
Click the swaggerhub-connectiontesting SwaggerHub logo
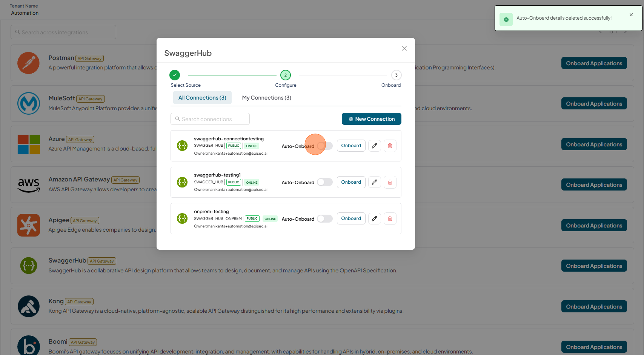[x=182, y=146]
